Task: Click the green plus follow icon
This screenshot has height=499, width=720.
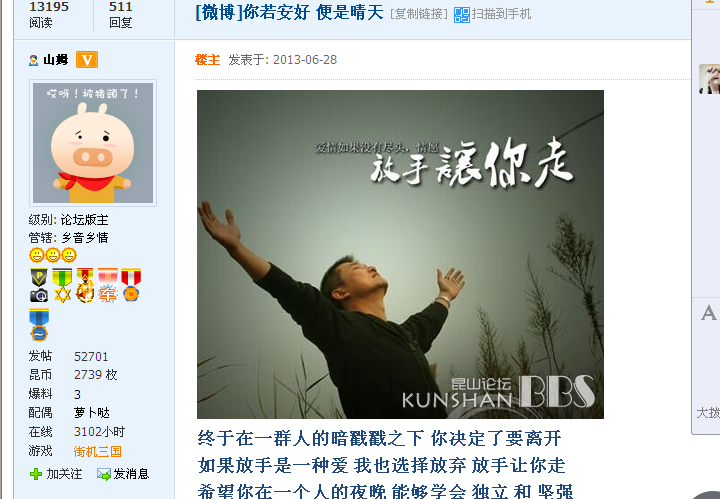Action: coord(35,474)
